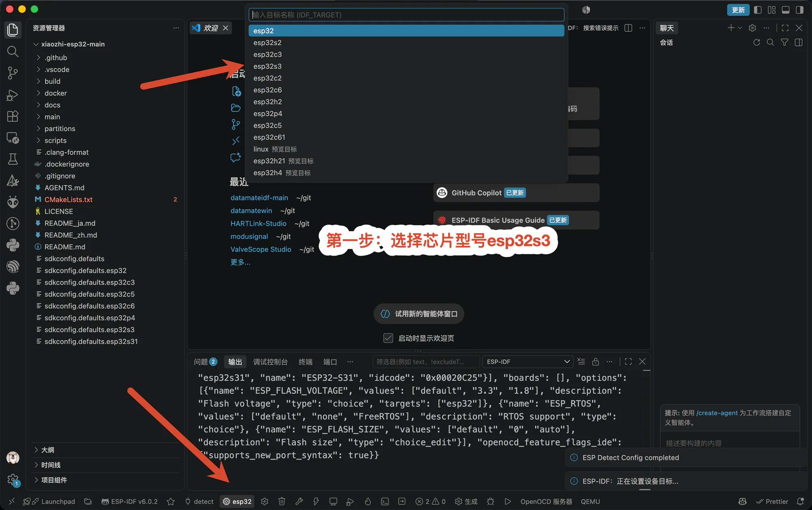Select esp32s3 from the target list
Image resolution: width=812 pixels, height=510 pixels.
(406, 66)
